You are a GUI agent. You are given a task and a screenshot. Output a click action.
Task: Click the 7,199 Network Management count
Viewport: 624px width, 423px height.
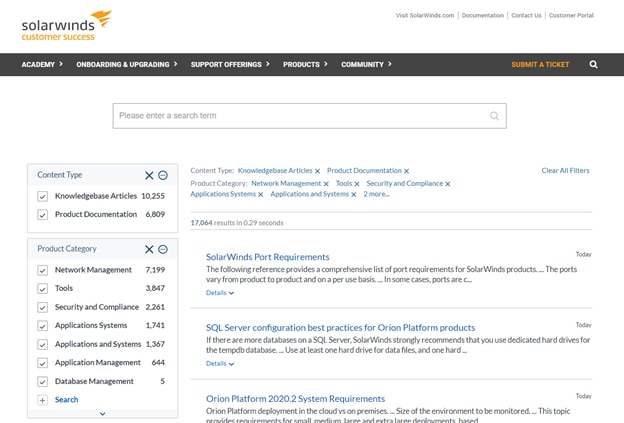[155, 270]
